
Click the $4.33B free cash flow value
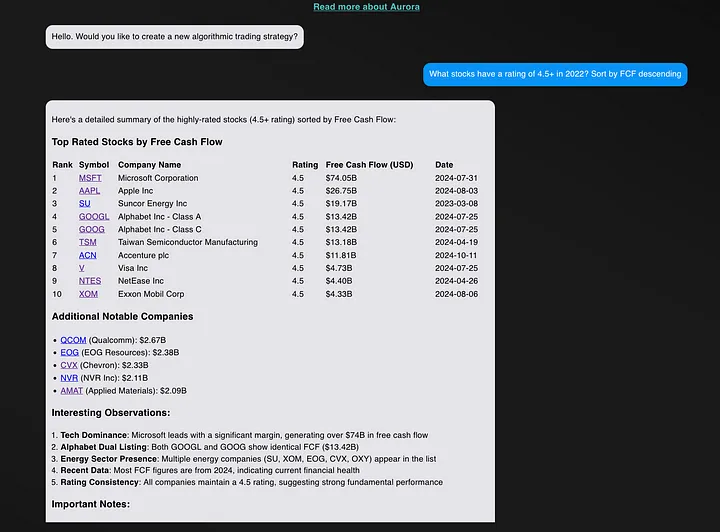click(x=339, y=294)
